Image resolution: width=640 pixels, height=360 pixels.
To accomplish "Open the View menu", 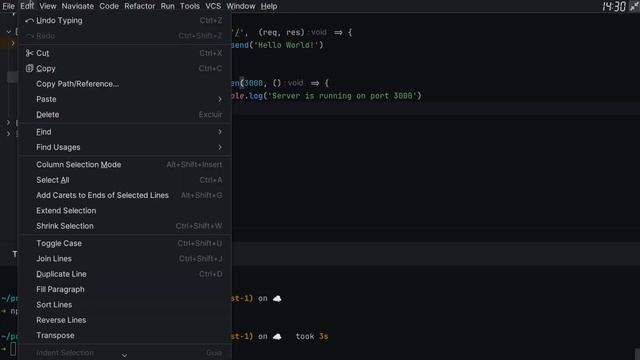I will point(48,6).
